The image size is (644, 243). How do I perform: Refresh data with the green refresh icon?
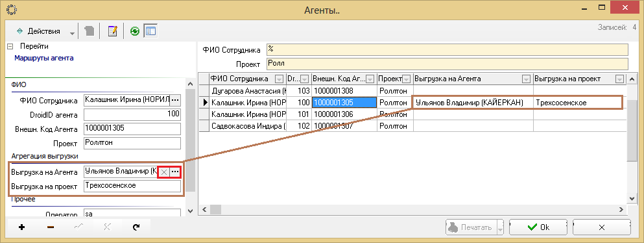point(135,31)
